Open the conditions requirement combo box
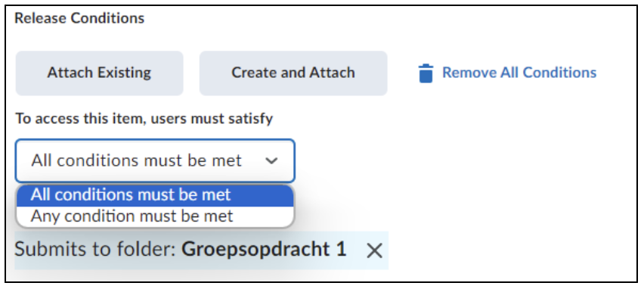This screenshot has width=644, height=289. tap(155, 160)
